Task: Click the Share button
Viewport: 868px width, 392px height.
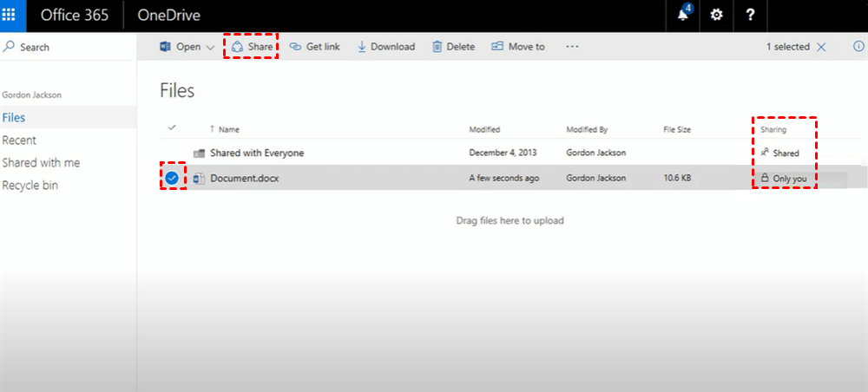Action: point(252,47)
